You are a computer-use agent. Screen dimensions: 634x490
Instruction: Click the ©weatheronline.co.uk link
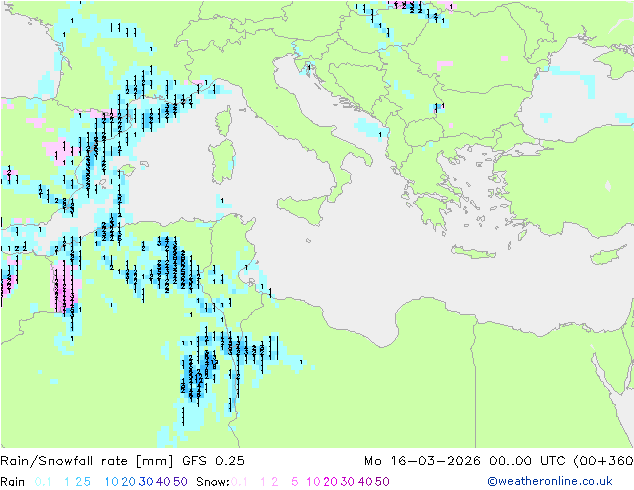(x=550, y=482)
